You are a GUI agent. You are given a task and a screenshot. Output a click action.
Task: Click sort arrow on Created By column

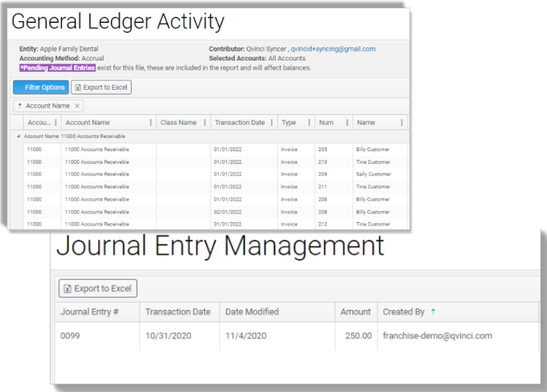[x=433, y=312]
